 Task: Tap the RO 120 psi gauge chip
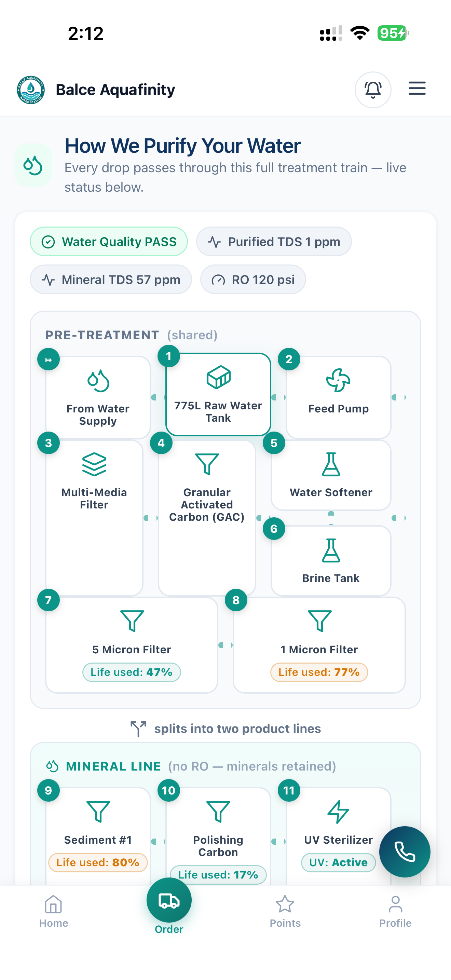(253, 280)
